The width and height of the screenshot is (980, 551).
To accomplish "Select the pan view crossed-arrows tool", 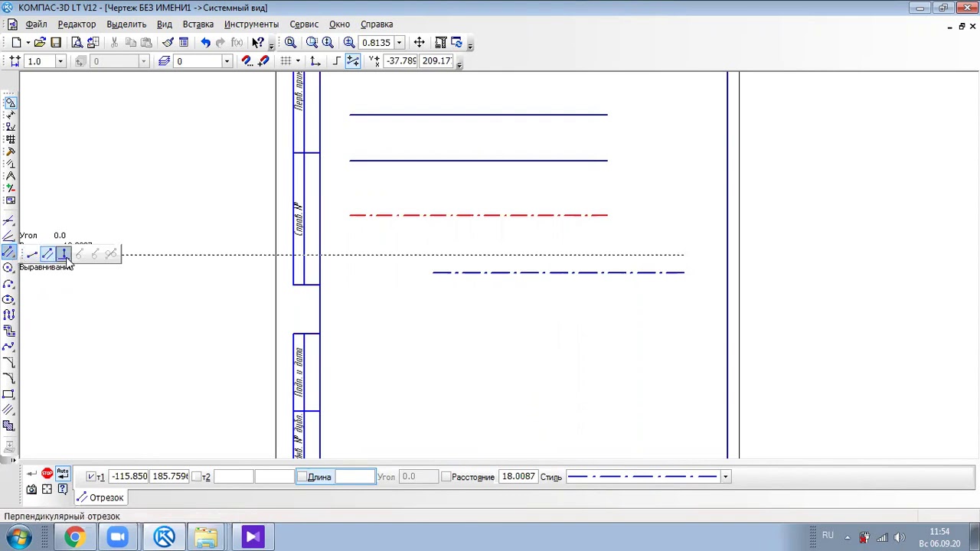I will click(419, 42).
